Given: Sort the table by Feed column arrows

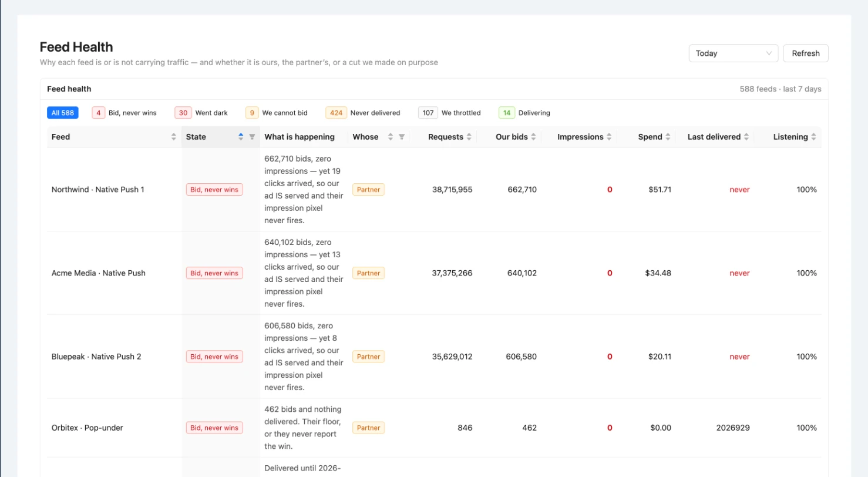Looking at the screenshot, I should click(x=174, y=137).
